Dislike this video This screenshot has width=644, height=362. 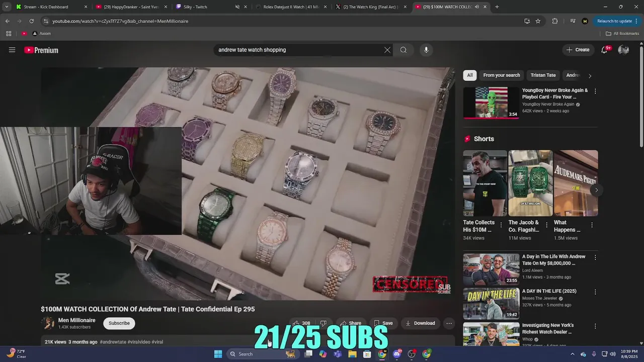coord(324,323)
